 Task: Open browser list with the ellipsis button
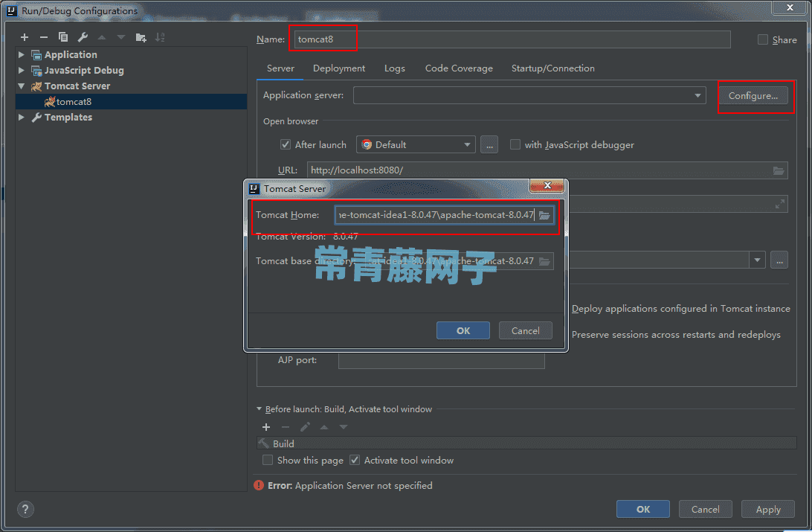[x=489, y=145]
